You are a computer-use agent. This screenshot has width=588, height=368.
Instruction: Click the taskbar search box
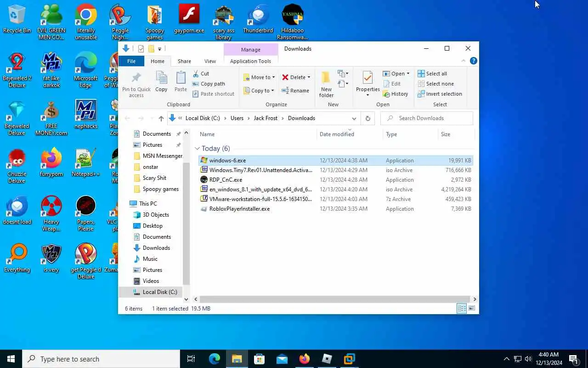click(x=101, y=359)
